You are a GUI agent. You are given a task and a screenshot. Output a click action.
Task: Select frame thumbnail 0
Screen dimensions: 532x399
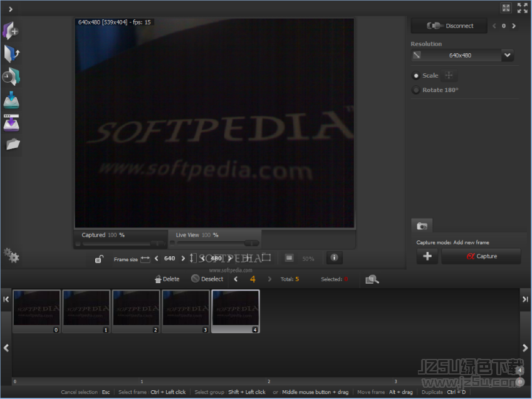[x=36, y=311]
